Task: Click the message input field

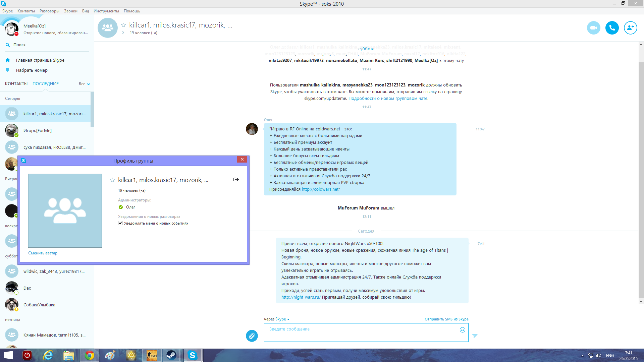Action: coord(366,333)
